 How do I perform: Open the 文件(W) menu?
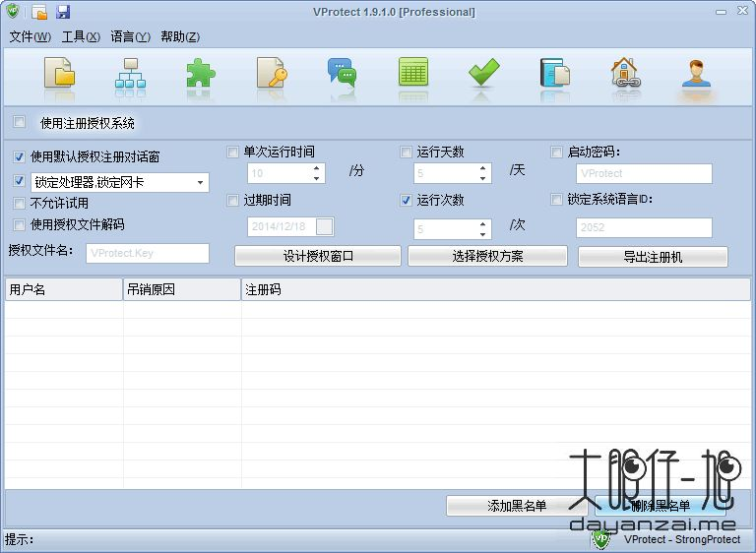pyautogui.click(x=30, y=36)
